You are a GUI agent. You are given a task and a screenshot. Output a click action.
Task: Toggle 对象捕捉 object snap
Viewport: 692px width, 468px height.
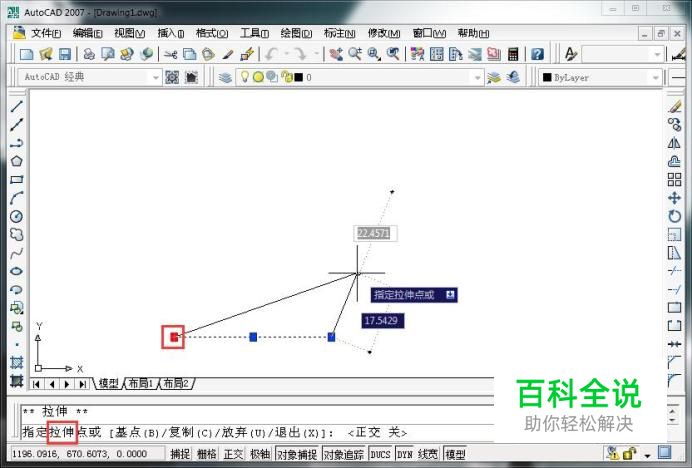[x=297, y=454]
